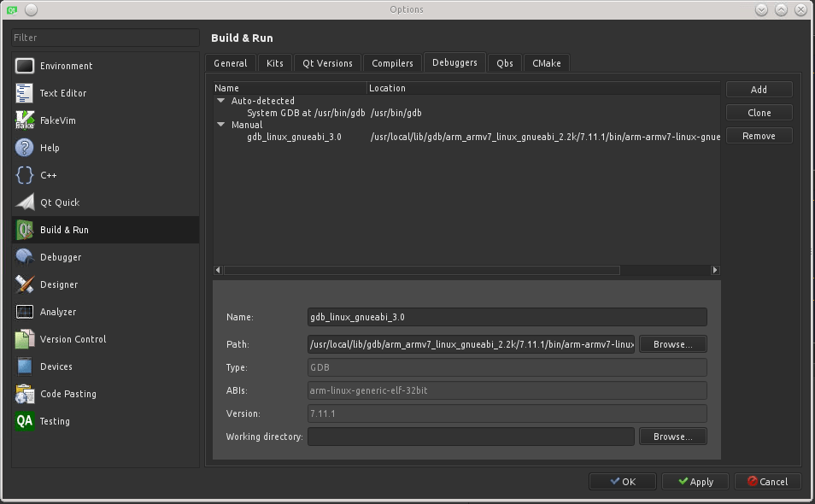Select the Debuggers tab
This screenshot has width=815, height=504.
[454, 62]
